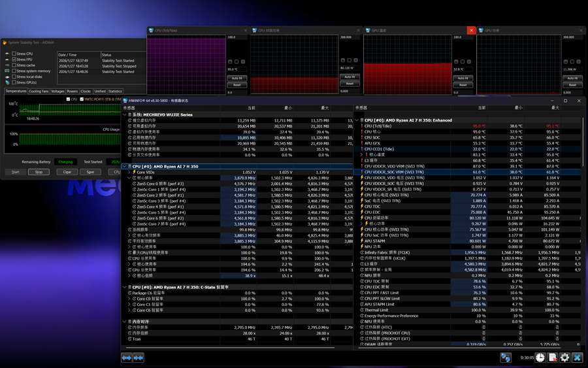
Task: Click the blue color square in GPU 功率 graph
Action: click(579, 61)
